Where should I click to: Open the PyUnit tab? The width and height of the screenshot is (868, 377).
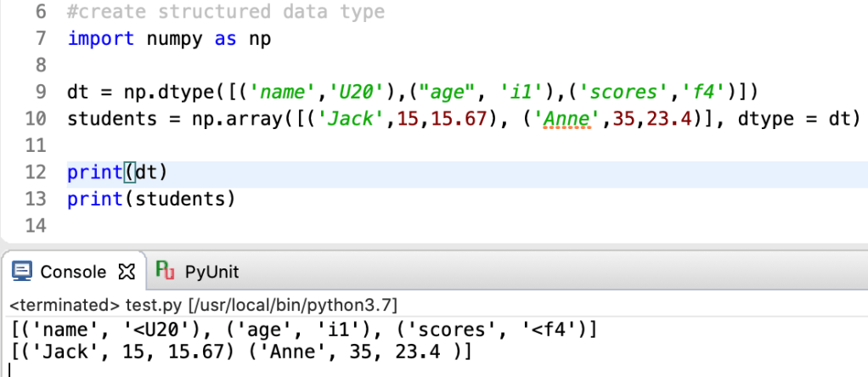(211, 272)
